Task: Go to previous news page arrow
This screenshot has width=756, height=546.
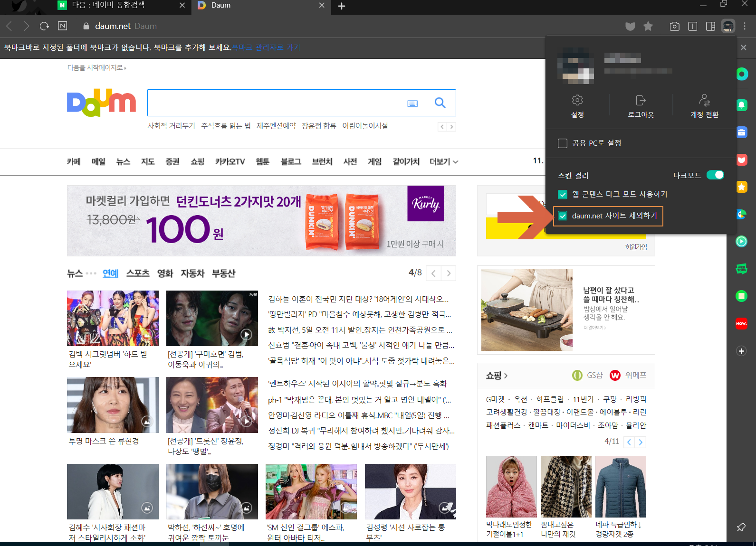Action: [x=433, y=273]
